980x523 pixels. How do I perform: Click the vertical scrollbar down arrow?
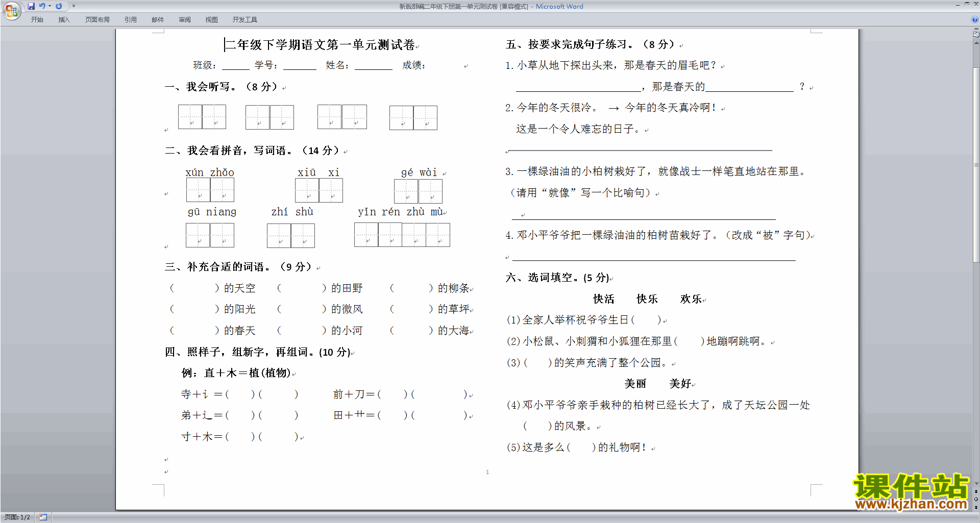click(976, 484)
